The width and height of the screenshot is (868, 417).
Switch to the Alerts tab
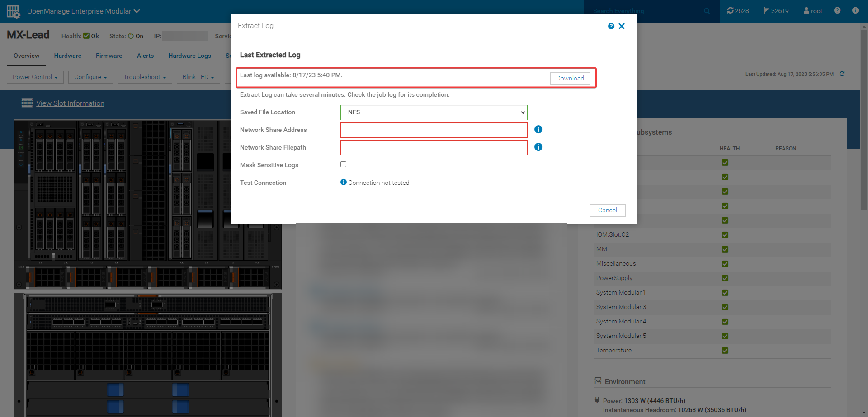pos(145,56)
